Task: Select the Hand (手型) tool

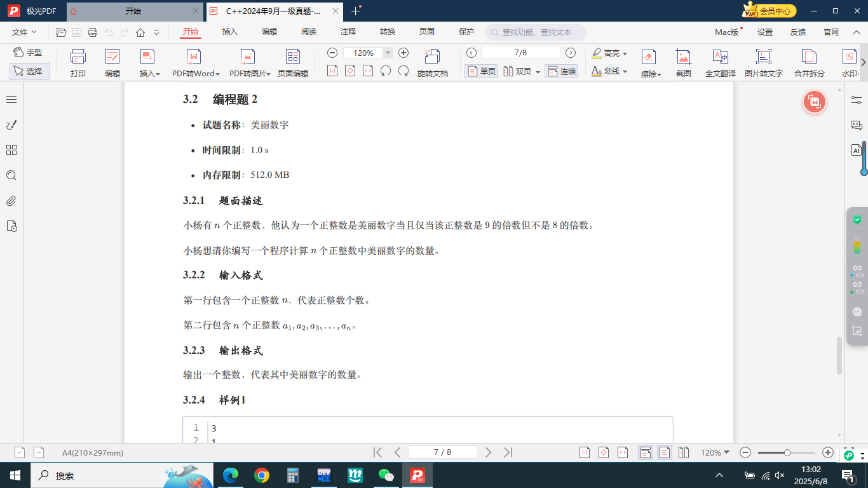Action: [x=29, y=53]
